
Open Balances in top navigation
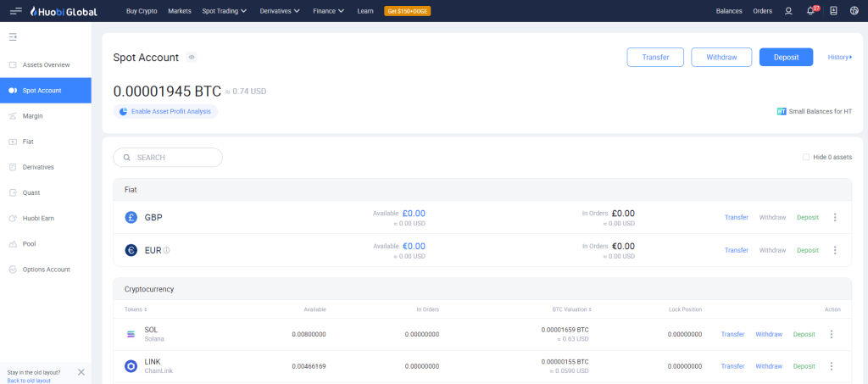(729, 11)
